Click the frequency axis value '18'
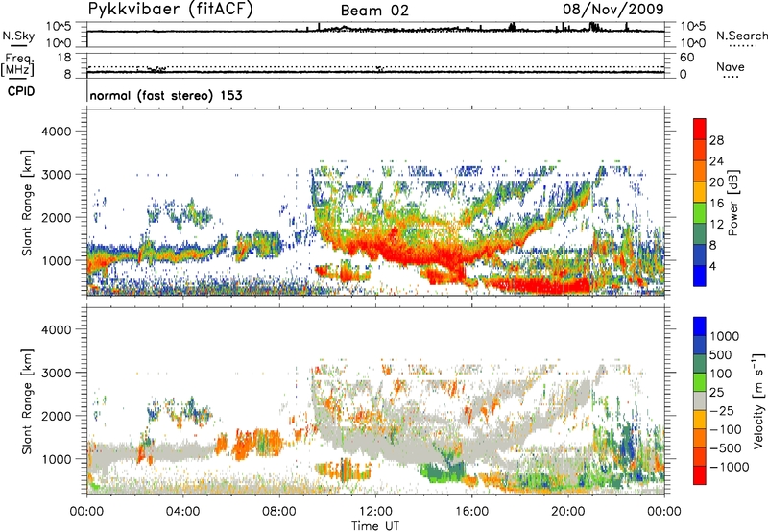Viewport: 768px width, 532px height. click(64, 58)
